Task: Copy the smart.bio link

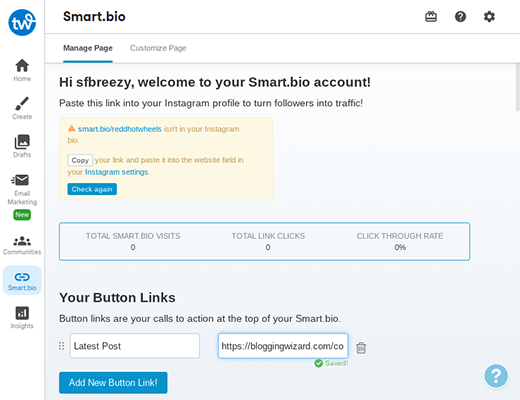Action: click(80, 160)
